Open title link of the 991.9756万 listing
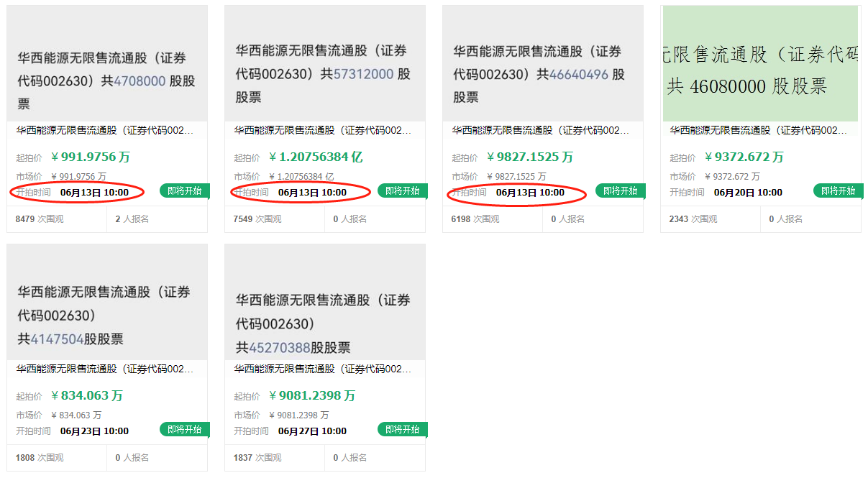The image size is (868, 478). click(x=105, y=131)
